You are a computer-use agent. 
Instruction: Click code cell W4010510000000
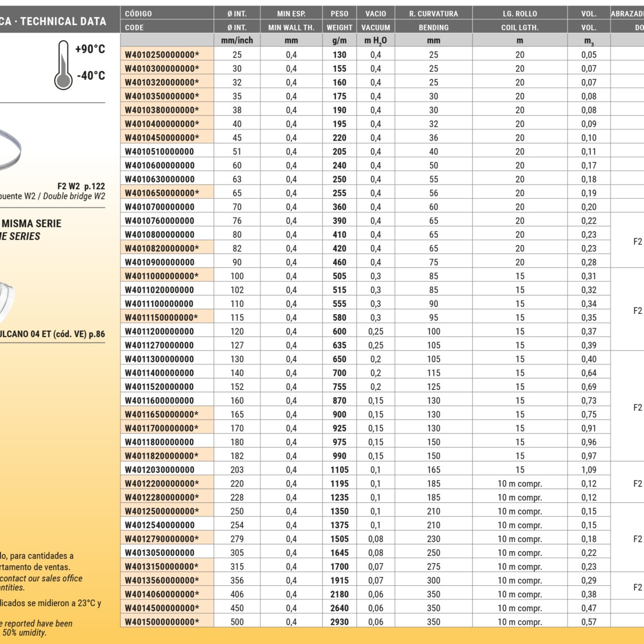tap(159, 151)
